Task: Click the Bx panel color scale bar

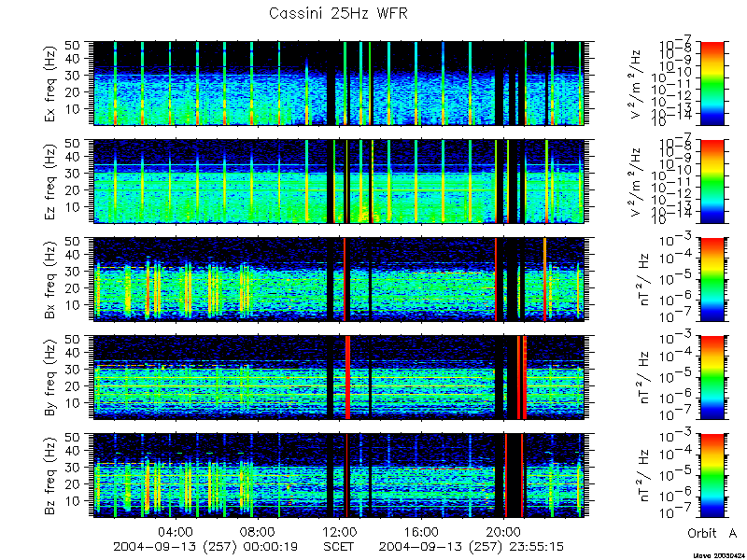Action: tap(712, 279)
